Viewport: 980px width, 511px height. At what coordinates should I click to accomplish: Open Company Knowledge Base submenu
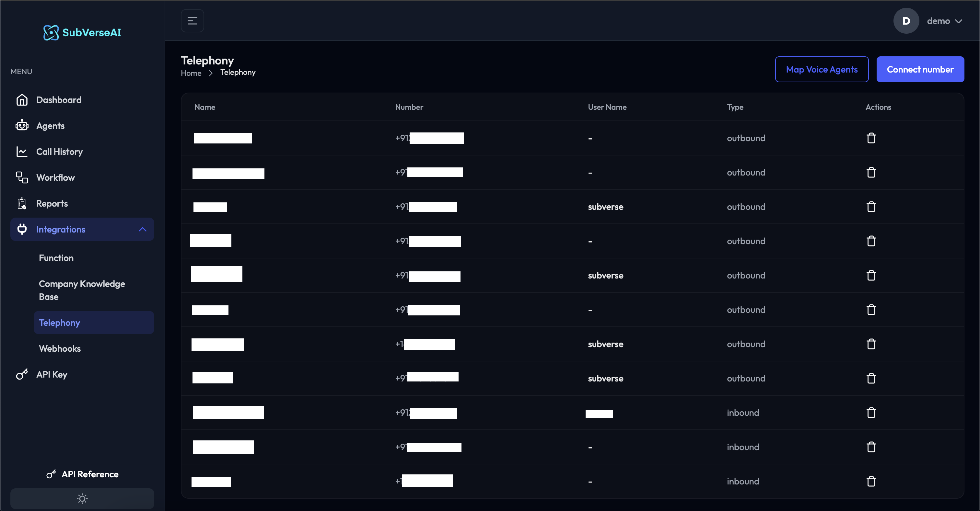tap(82, 290)
